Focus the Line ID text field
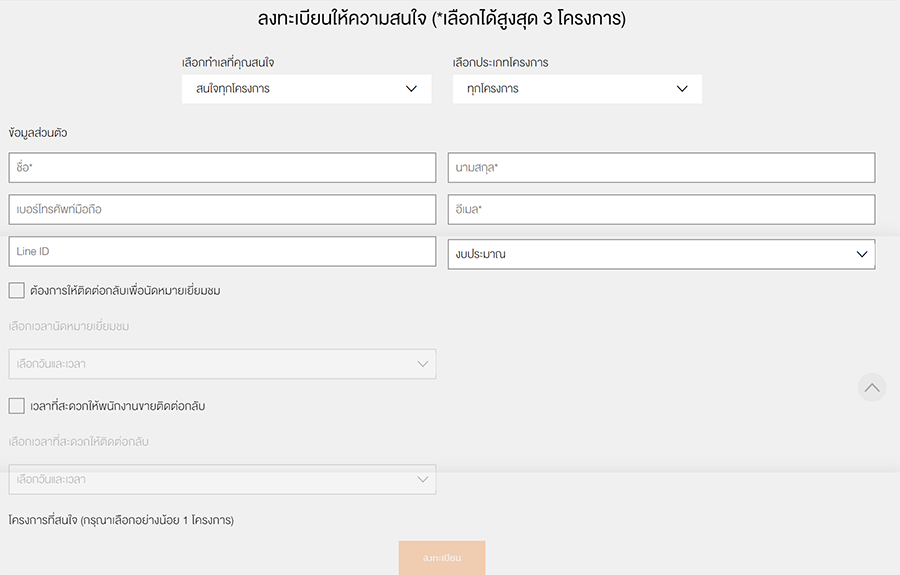900x575 pixels. [222, 251]
